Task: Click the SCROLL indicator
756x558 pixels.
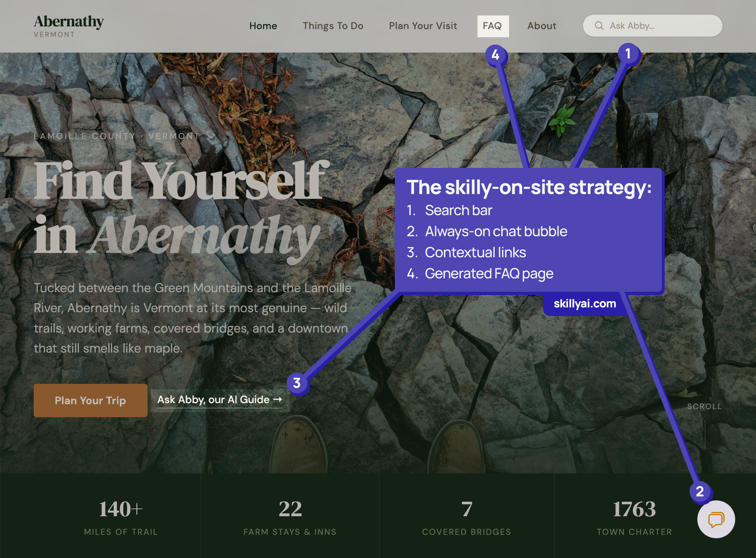Action: click(704, 406)
